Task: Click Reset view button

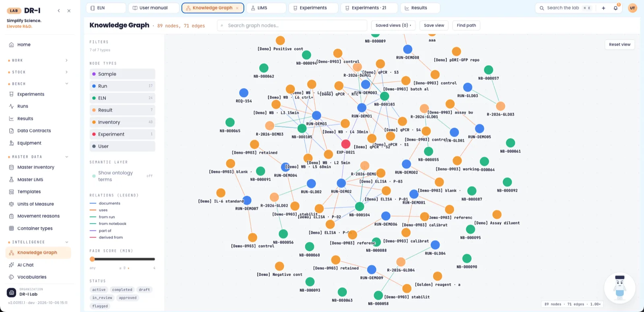Action: coord(619,45)
